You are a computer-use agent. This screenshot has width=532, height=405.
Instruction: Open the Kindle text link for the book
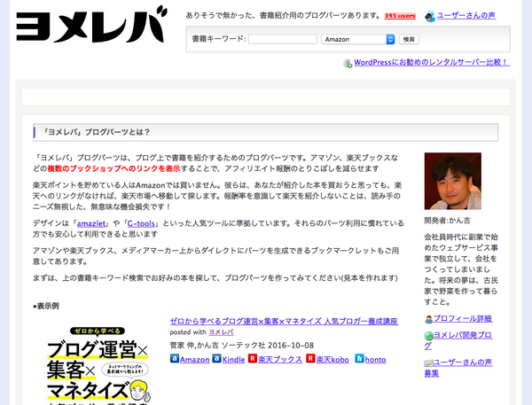point(233,360)
